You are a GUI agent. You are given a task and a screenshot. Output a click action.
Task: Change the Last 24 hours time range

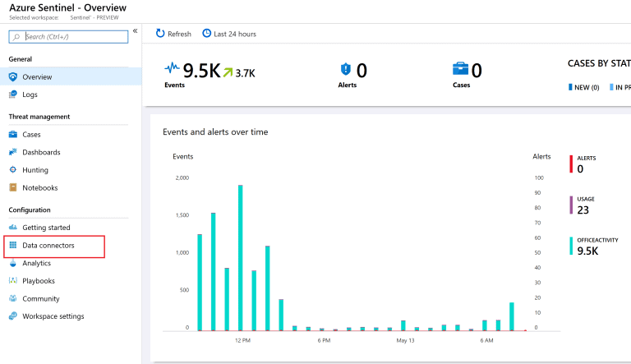[x=229, y=34]
